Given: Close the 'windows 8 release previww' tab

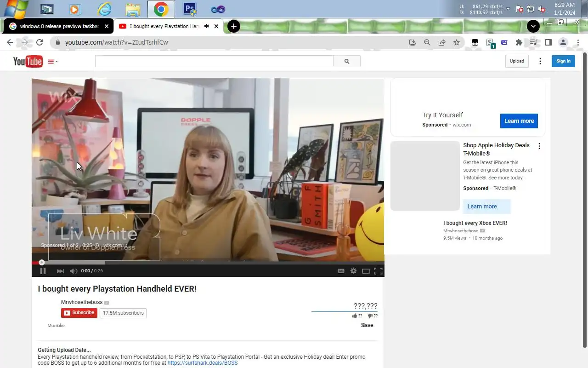Looking at the screenshot, I should 107,26.
